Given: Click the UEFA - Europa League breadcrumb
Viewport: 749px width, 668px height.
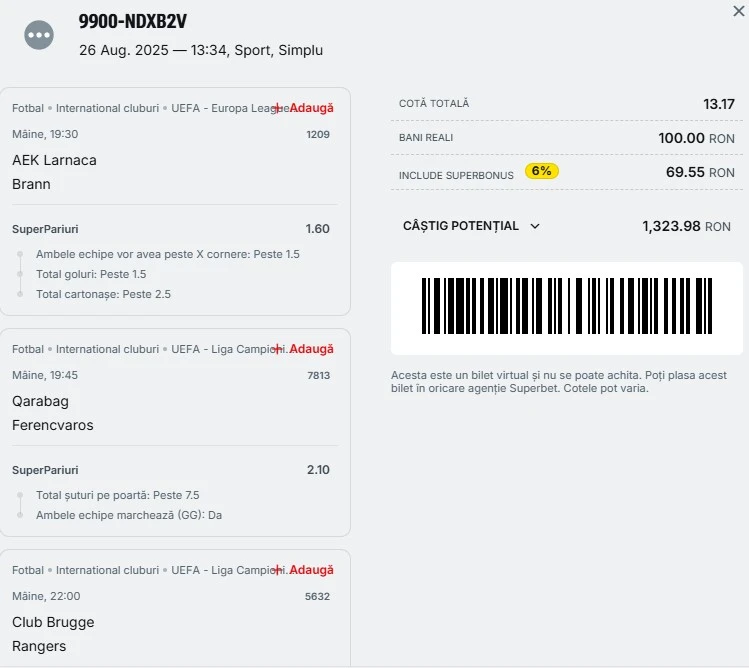Looking at the screenshot, I should pyautogui.click(x=229, y=108).
